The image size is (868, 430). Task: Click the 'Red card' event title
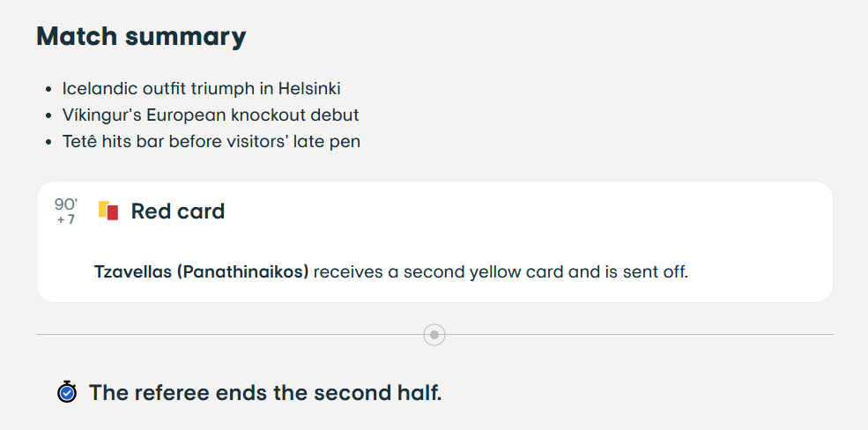click(x=178, y=211)
